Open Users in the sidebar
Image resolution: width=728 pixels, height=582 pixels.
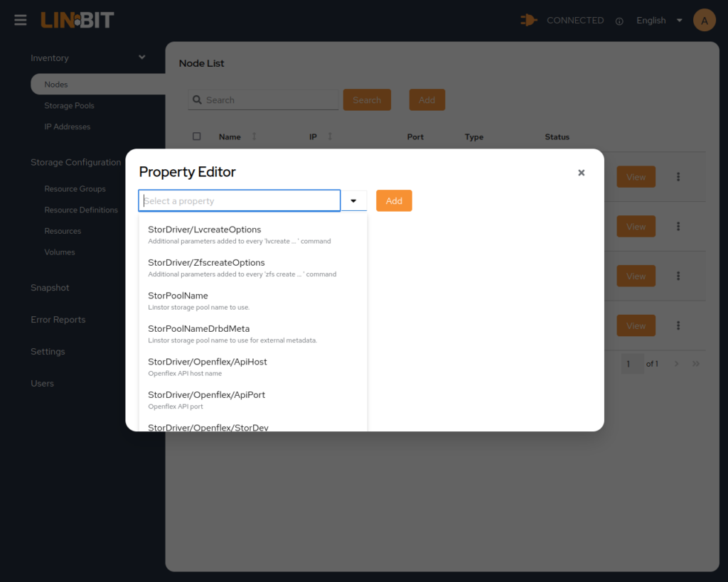coord(42,384)
